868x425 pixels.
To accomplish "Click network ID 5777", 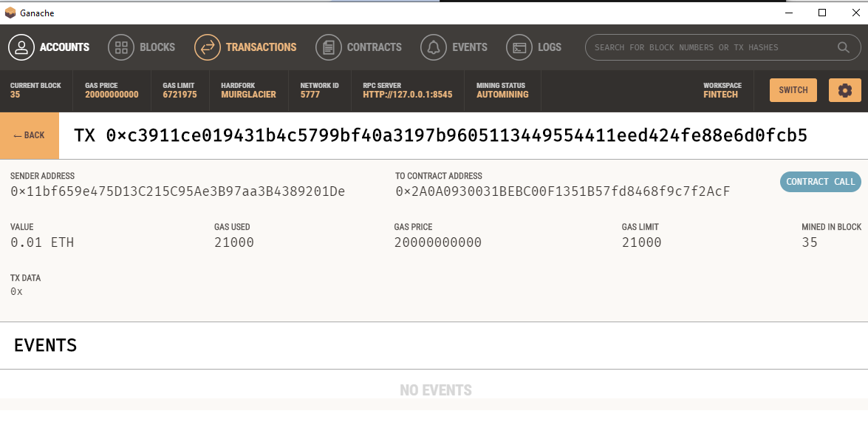I will 310,95.
